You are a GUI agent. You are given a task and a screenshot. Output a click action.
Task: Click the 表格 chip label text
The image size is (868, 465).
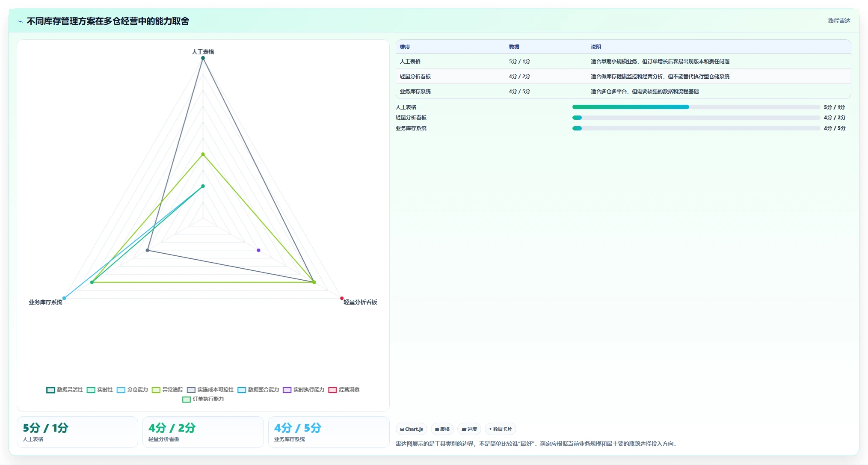point(445,429)
